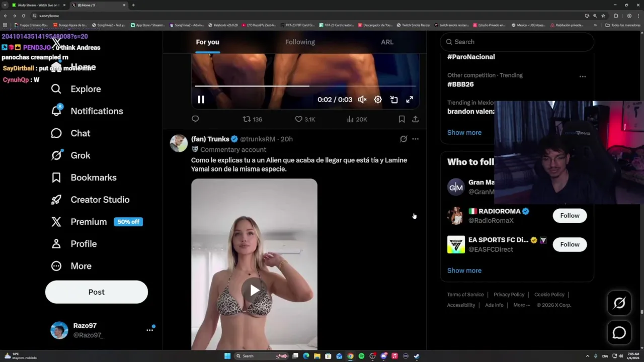Viewport: 644px width, 362px height.
Task: Expand footer More options
Action: (x=522, y=305)
